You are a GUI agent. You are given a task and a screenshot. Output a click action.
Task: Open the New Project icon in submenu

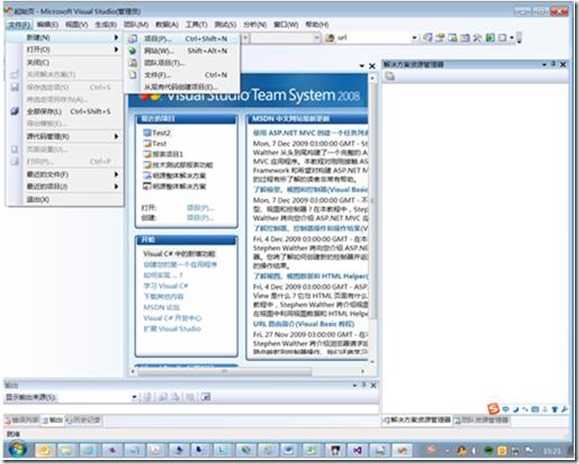[x=133, y=38]
